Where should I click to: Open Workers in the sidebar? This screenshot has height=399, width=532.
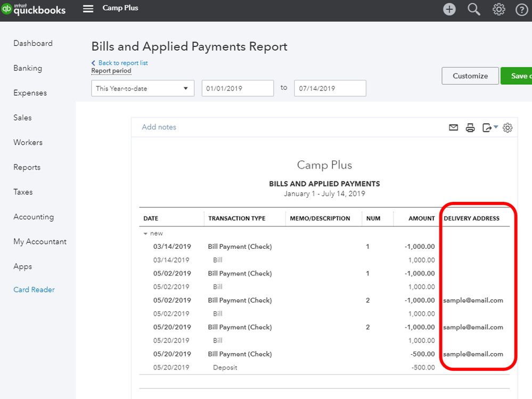(28, 143)
